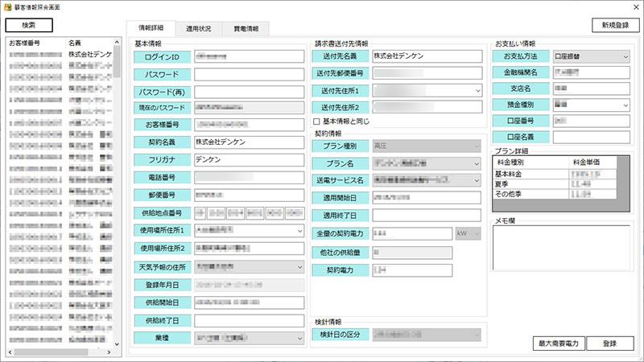The image size is (644, 362).
Task: Click the app icon in title bar
Action: coord(7,7)
